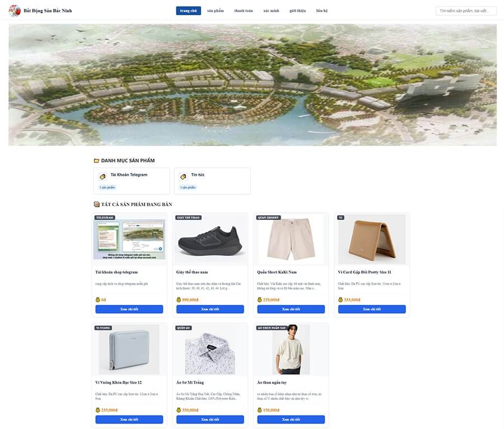The height and width of the screenshot is (429, 504).
Task: View details of Tài khoản shop telegram
Action: click(x=129, y=309)
